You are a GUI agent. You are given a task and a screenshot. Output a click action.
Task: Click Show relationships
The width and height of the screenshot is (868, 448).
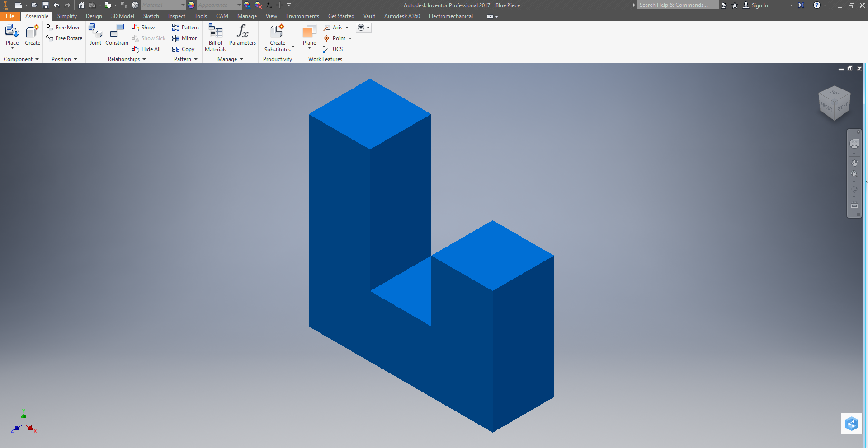143,28
